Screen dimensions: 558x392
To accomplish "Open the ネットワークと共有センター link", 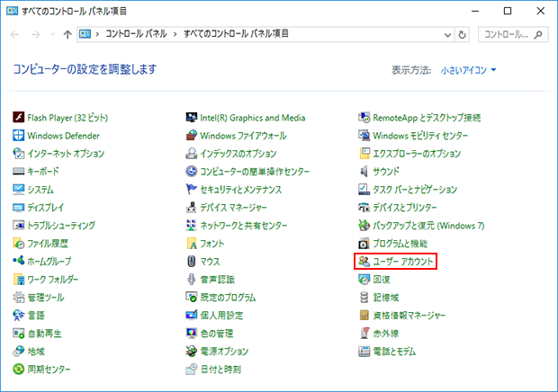I will [x=243, y=226].
